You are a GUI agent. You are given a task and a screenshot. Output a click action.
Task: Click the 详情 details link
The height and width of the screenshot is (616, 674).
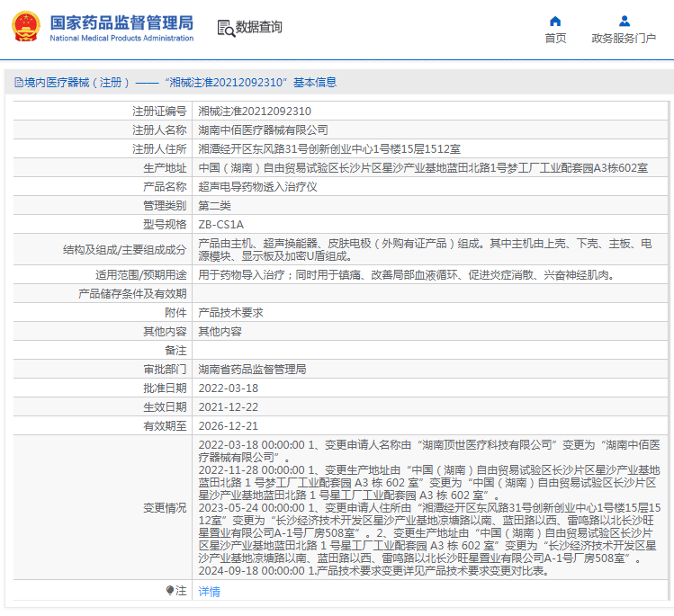[x=210, y=592]
